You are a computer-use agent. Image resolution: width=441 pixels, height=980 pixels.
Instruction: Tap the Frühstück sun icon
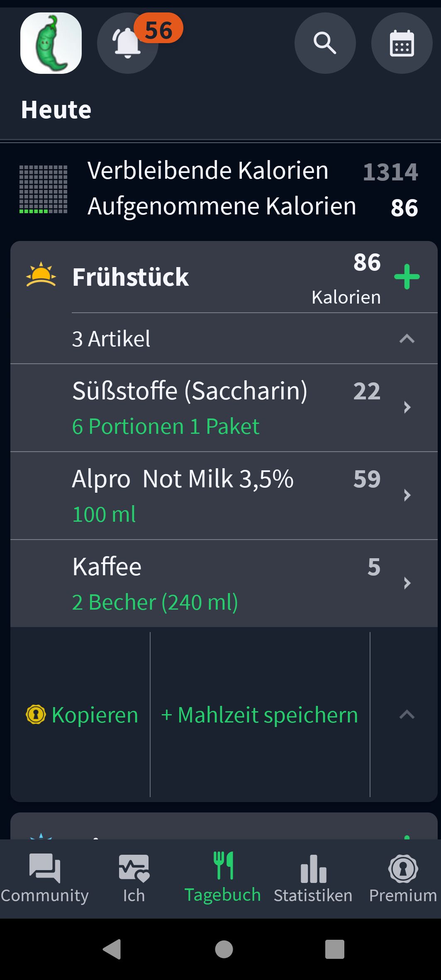click(x=41, y=275)
